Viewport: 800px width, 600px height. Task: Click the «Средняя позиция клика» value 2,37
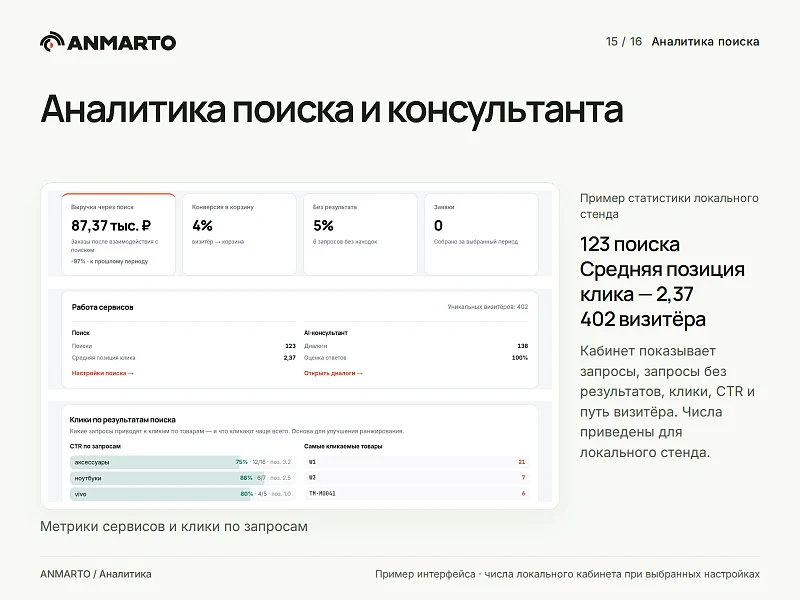(x=290, y=358)
